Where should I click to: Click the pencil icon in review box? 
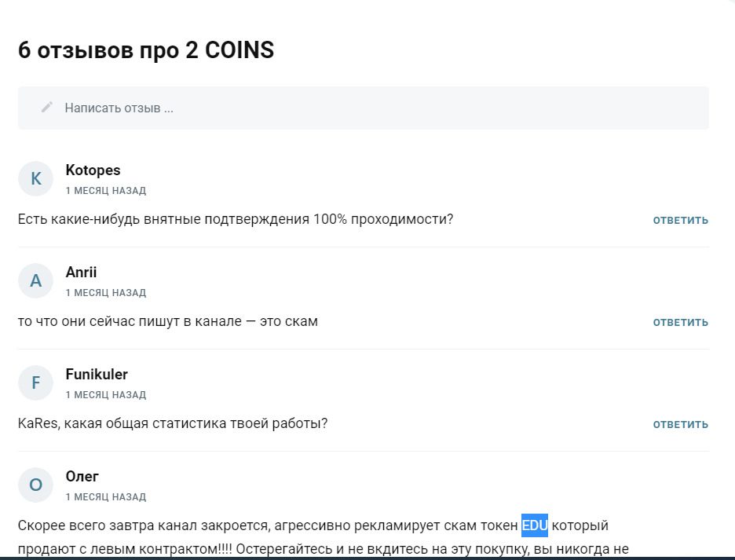coord(47,108)
